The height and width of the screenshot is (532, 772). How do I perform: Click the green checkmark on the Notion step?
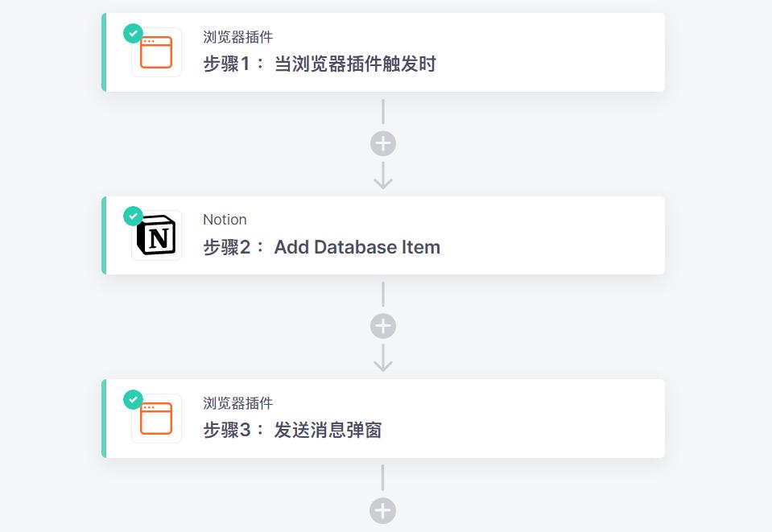pos(133,217)
